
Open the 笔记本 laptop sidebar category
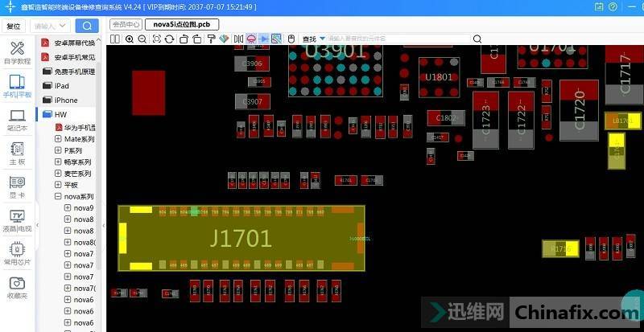click(17, 121)
